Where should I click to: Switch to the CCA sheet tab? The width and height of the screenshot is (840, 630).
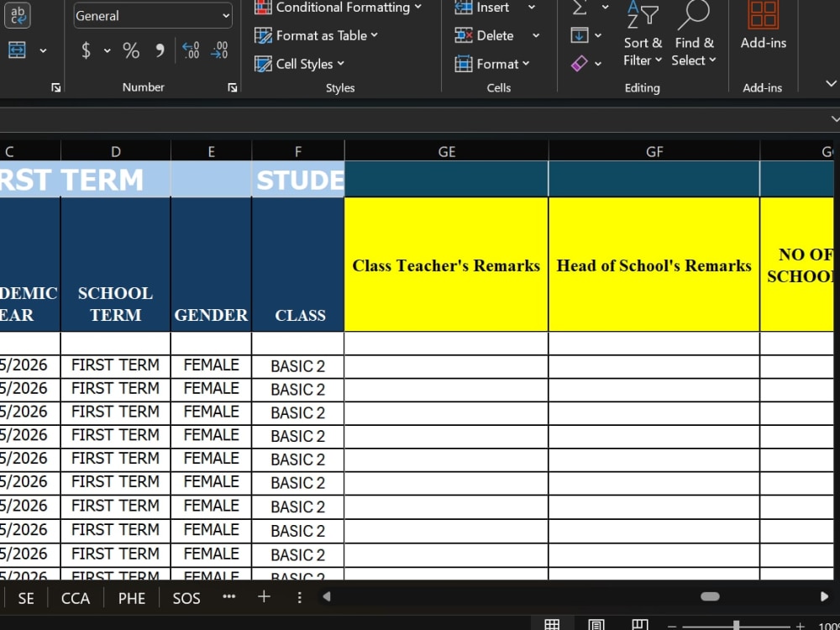coord(76,598)
